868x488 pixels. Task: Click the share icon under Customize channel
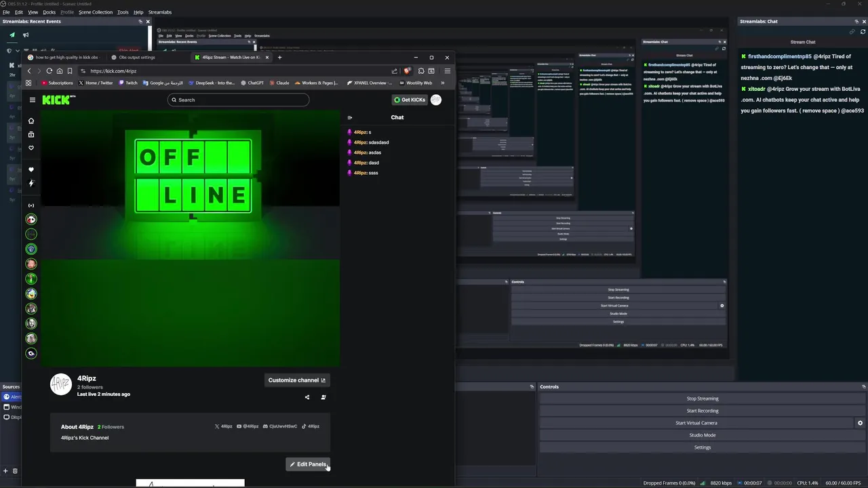click(307, 397)
